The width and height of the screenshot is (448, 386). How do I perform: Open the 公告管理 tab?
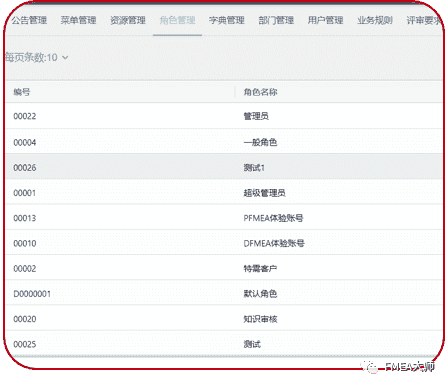pos(29,20)
